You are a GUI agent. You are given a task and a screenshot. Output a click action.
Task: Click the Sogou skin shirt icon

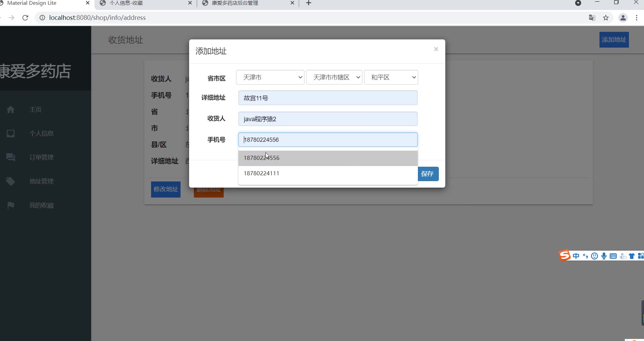click(632, 256)
